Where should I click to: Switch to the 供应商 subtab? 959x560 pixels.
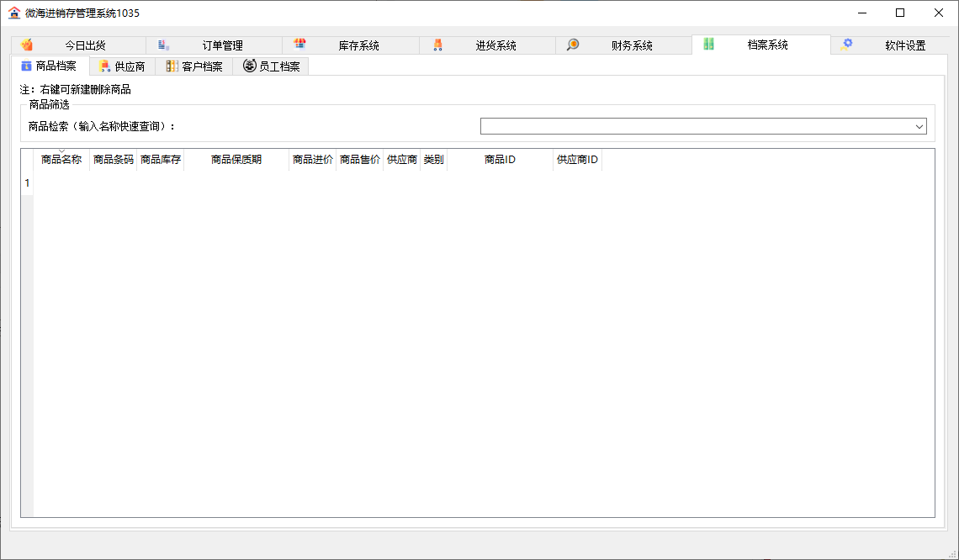(x=122, y=66)
